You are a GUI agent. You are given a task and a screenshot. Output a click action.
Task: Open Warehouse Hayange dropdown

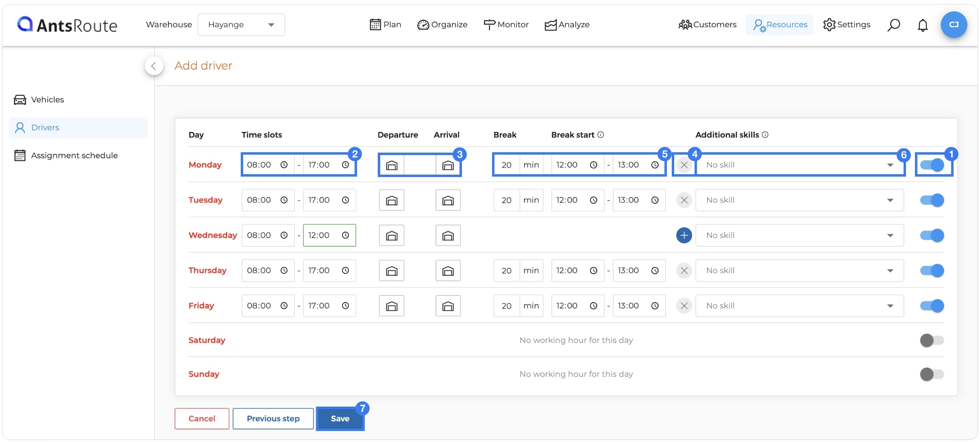(x=241, y=25)
